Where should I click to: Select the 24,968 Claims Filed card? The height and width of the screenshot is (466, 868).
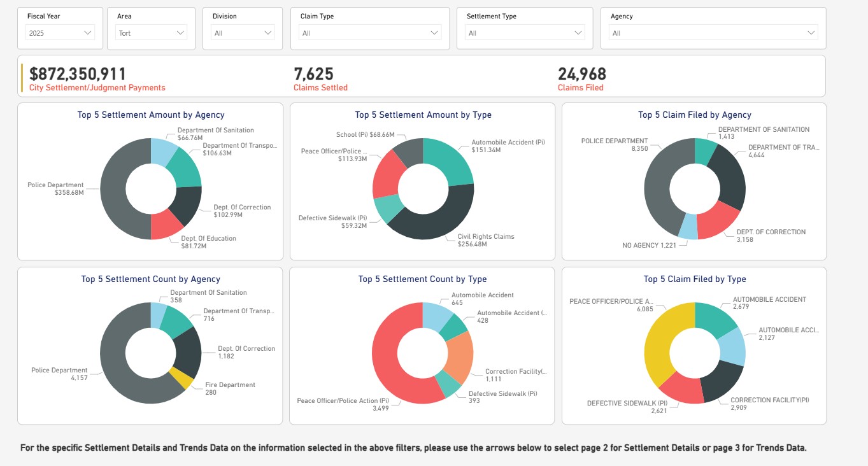pos(581,74)
